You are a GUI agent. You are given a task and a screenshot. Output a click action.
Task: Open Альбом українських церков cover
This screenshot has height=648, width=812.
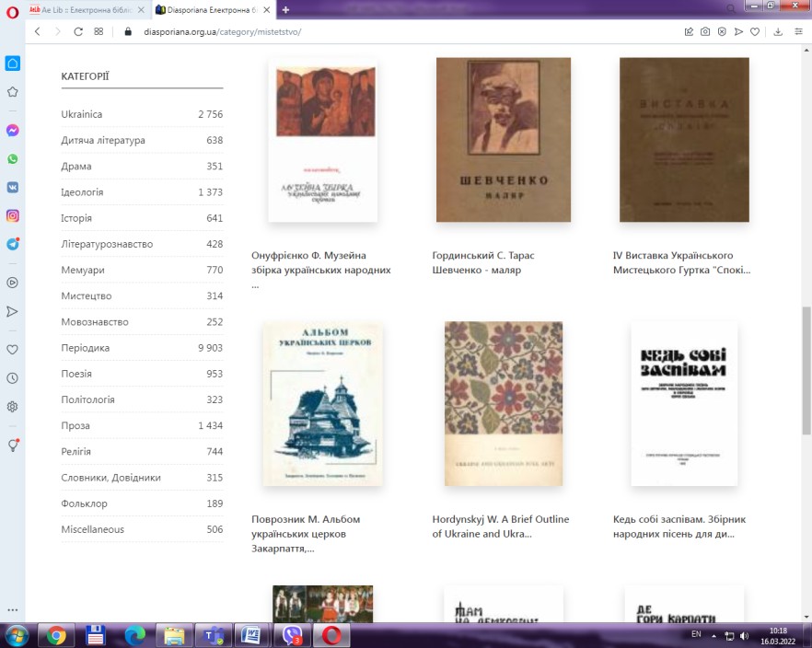322,404
